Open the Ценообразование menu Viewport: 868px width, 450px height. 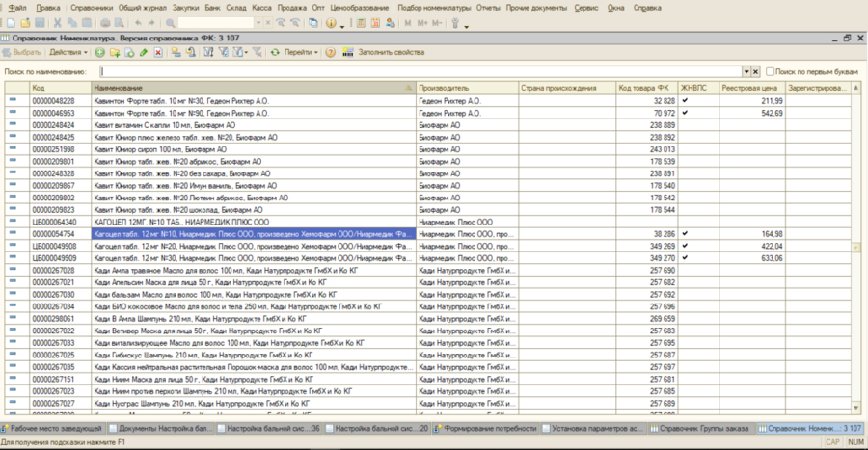(360, 8)
